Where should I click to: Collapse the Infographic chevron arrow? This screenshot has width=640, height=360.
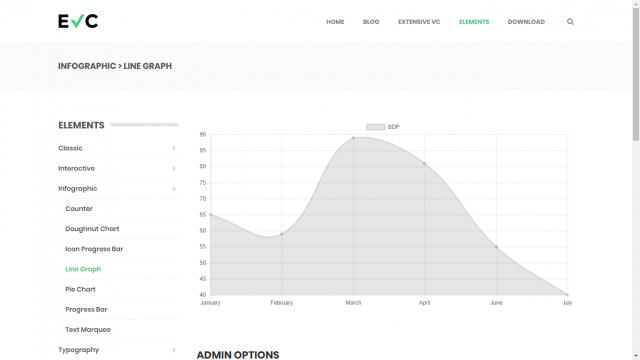(x=174, y=189)
